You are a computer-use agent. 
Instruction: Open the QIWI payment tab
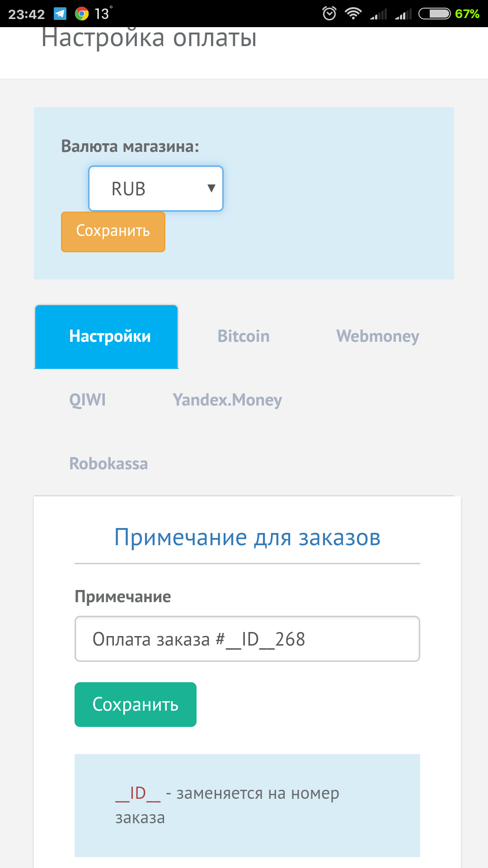[87, 400]
